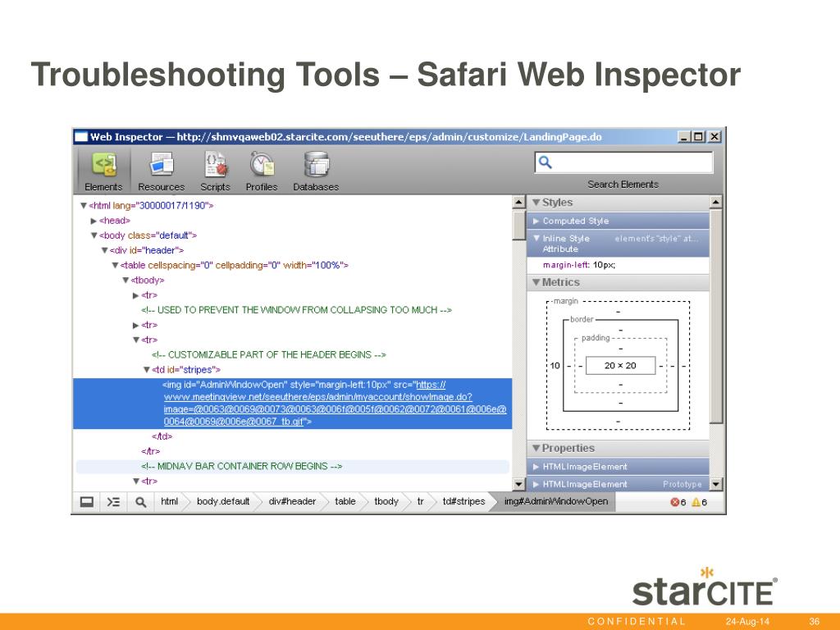Click the dock window icon in status bar
840x630 pixels.
[x=87, y=502]
